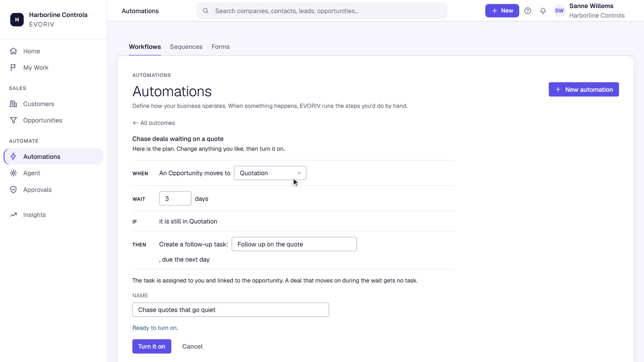
Task: Go back to All outcomes
Action: tap(154, 123)
